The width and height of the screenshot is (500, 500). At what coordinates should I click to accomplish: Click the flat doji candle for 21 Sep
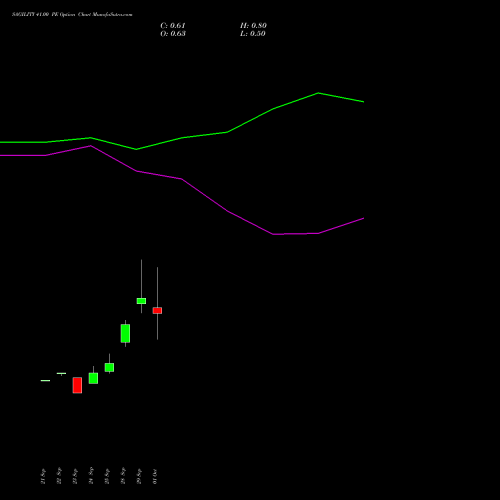click(45, 380)
